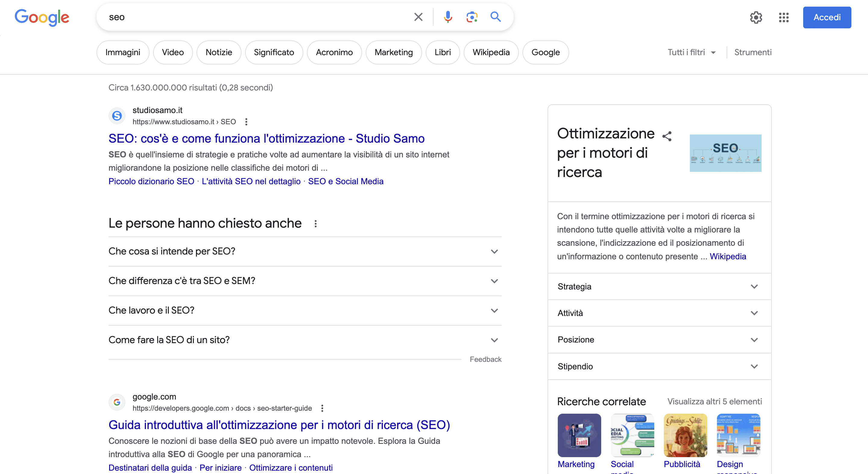Click the Pubblicità label under related searches
The image size is (868, 474).
click(682, 464)
